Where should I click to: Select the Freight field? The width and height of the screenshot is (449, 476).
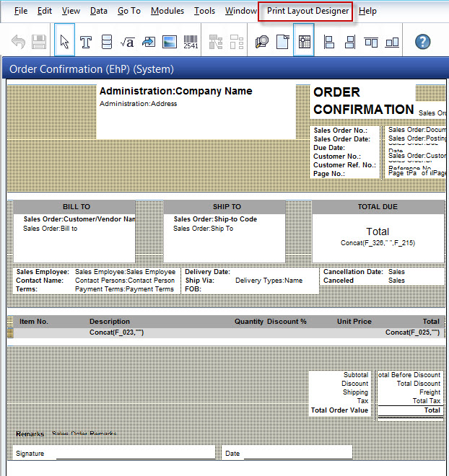pyautogui.click(x=430, y=392)
